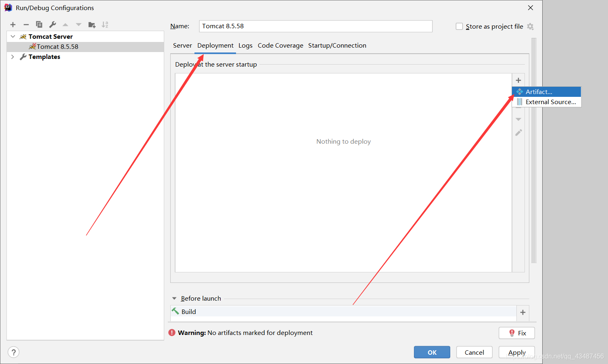608x364 pixels.
Task: Switch to the Server tab
Action: point(182,46)
